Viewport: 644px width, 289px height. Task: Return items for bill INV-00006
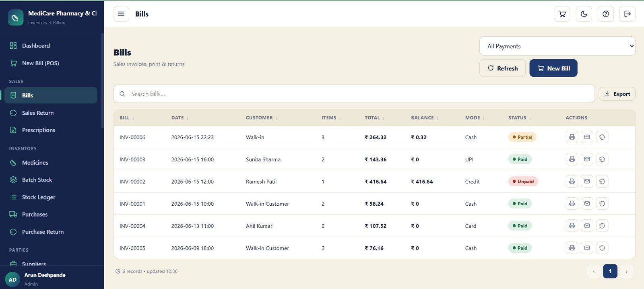click(602, 137)
